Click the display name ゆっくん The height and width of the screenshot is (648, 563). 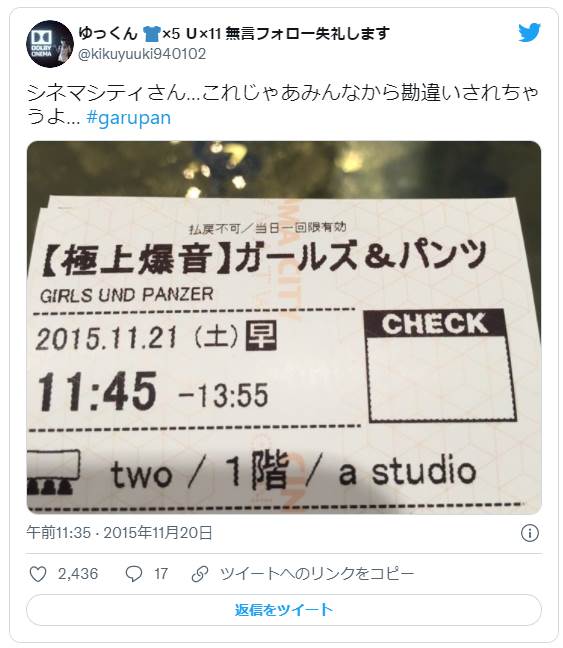[107, 33]
